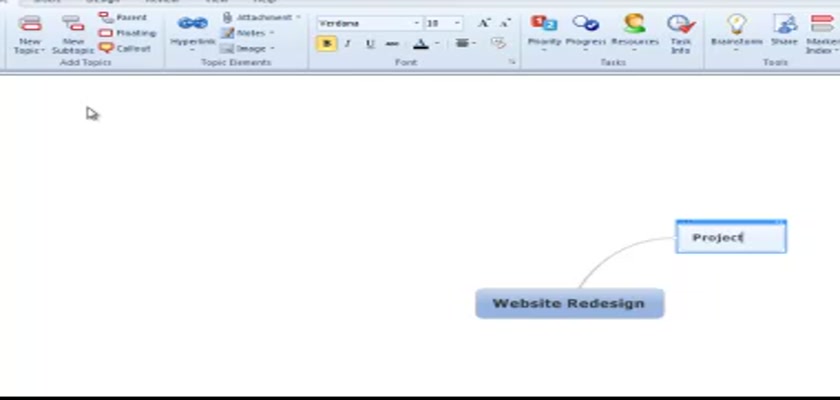Start the Brainstorm tool
The width and height of the screenshot is (840, 400).
point(737,33)
